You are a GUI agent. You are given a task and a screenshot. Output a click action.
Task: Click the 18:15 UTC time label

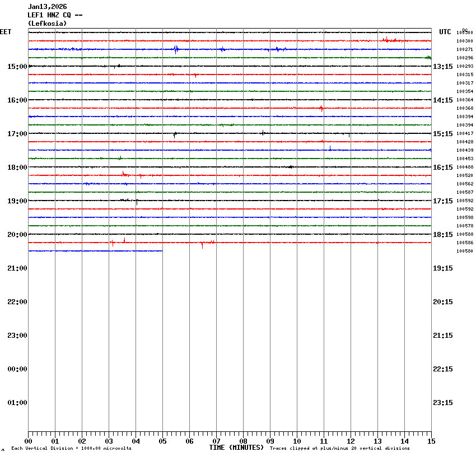(x=443, y=235)
